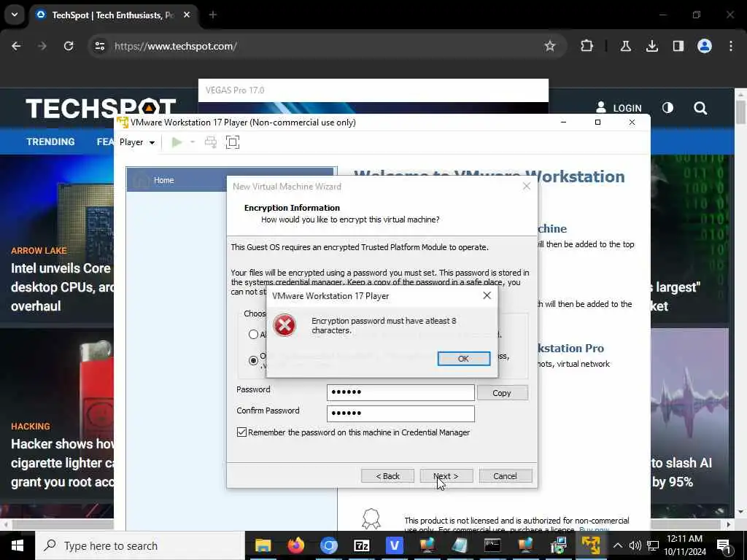Go back with the < Back button

(388, 475)
